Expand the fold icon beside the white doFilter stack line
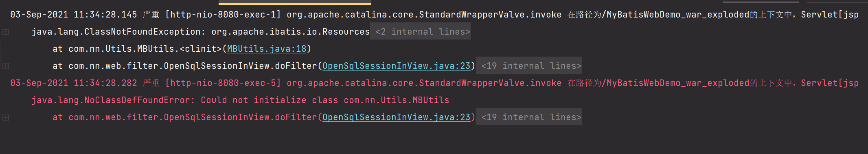The image size is (868, 154). point(6,66)
